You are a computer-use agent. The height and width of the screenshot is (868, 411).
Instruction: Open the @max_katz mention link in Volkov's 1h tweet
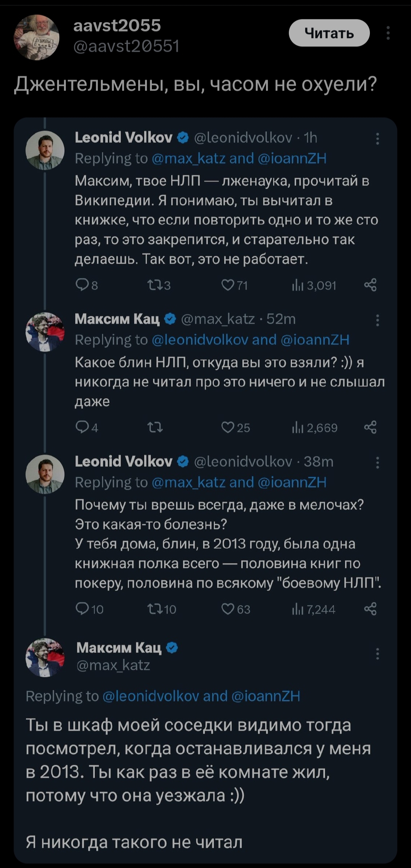coord(188,158)
